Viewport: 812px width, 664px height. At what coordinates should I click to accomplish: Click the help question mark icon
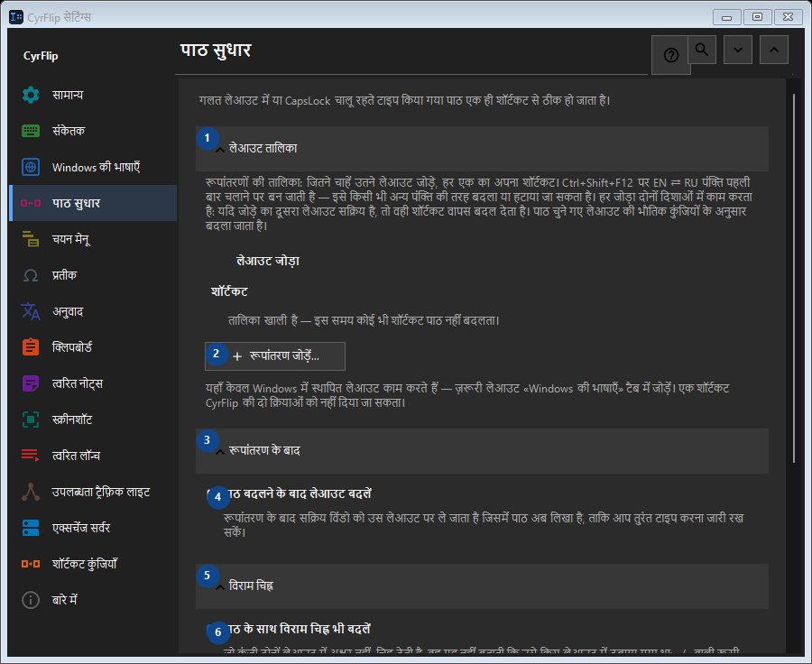[670, 55]
